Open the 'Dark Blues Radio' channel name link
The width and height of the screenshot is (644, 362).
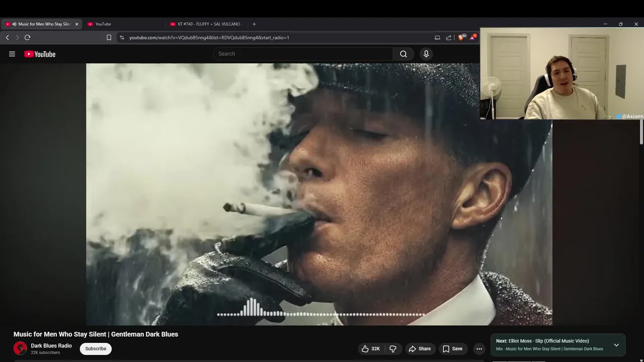click(x=51, y=346)
